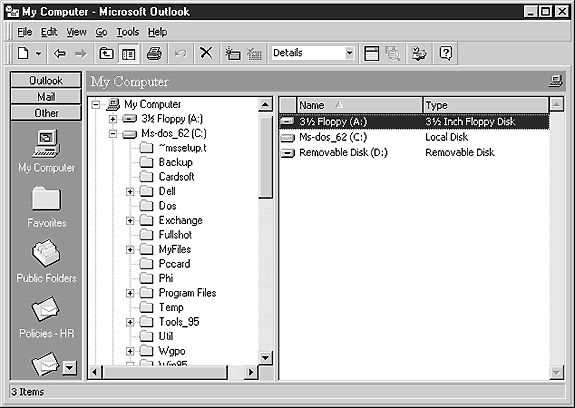Image resolution: width=575 pixels, height=408 pixels.
Task: Select the Cardsoft folder in tree
Action: (167, 177)
